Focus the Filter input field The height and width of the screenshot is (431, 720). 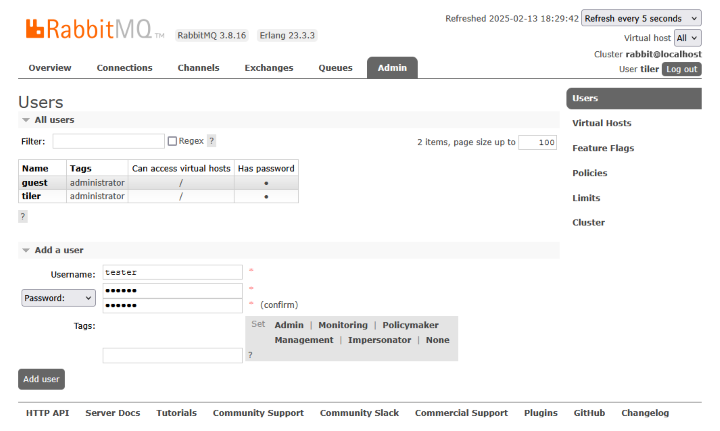tap(108, 141)
